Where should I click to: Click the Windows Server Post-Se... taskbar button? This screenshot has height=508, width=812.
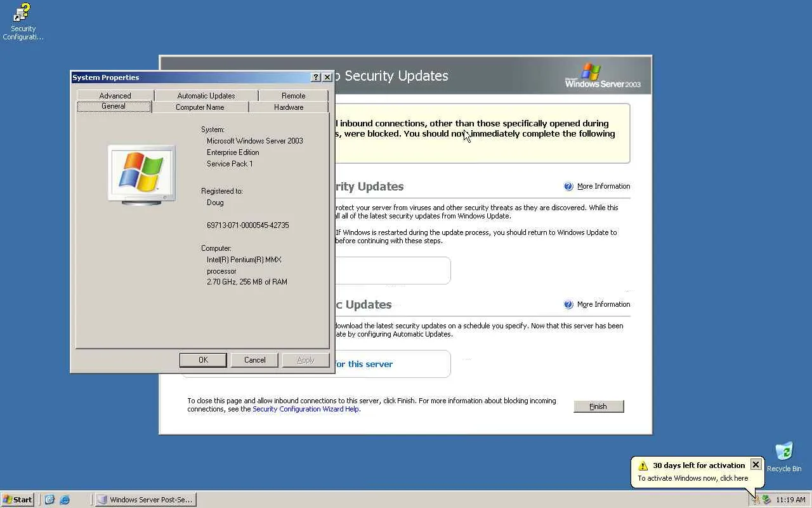tap(146, 500)
